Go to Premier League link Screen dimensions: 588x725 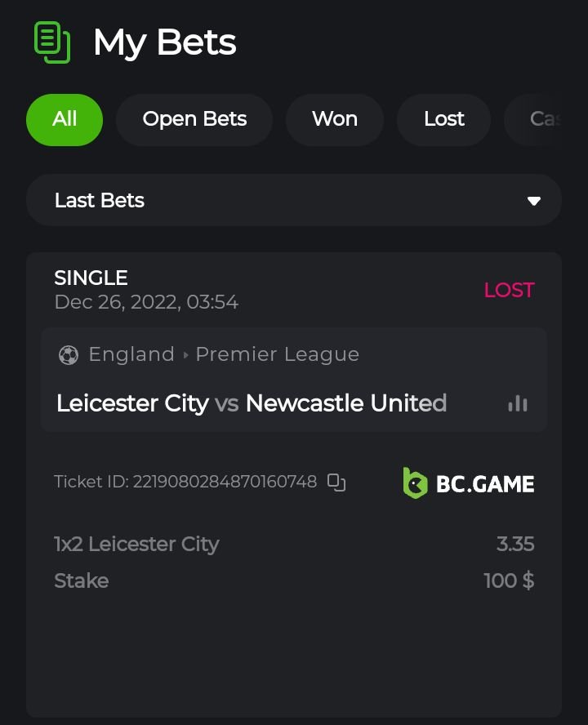point(278,354)
